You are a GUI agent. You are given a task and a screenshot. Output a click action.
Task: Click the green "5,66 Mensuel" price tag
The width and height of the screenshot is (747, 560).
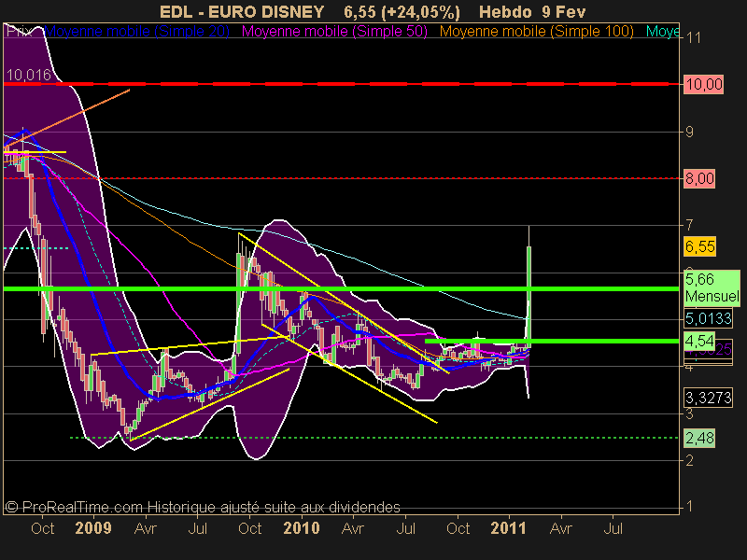(712, 287)
